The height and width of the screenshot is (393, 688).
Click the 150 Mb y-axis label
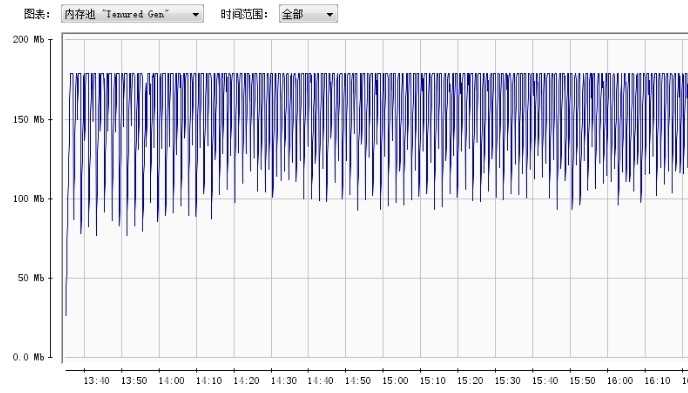(29, 119)
